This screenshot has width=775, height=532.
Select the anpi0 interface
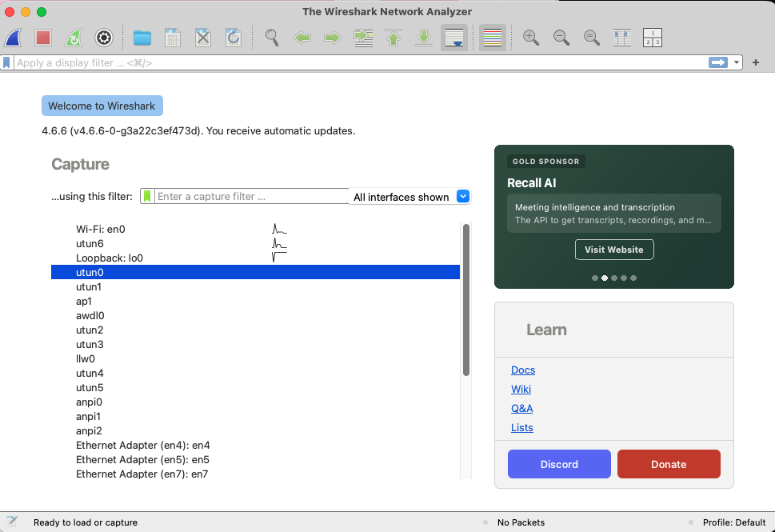pos(255,402)
